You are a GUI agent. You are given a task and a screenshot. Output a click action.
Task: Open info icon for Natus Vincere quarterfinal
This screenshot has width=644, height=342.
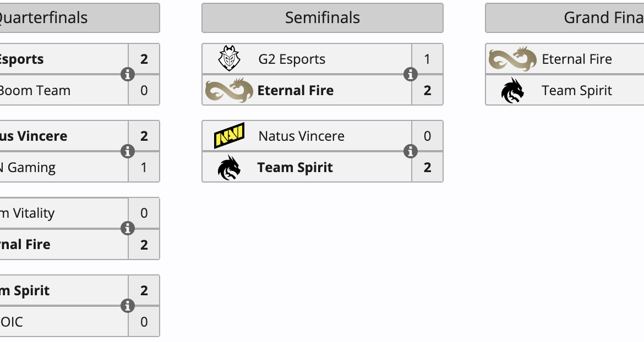tap(128, 151)
